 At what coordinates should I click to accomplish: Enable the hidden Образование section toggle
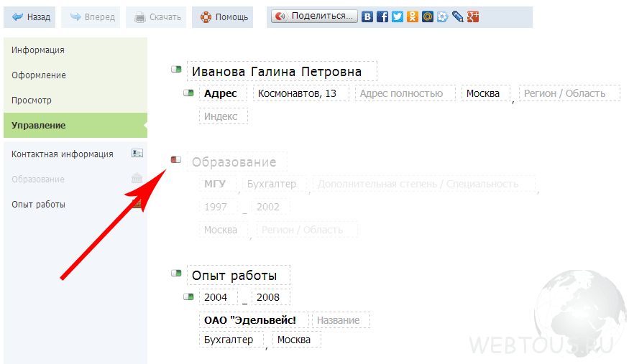176,160
